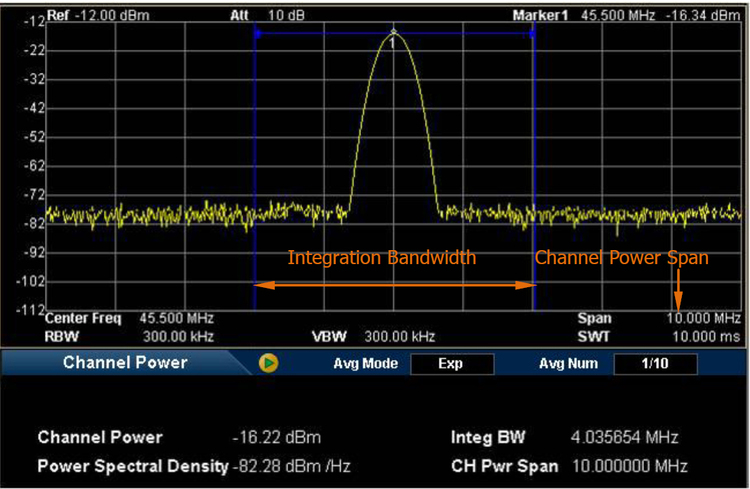The width and height of the screenshot is (750, 489).
Task: Click the Power Spectral Density result
Action: click(292, 467)
